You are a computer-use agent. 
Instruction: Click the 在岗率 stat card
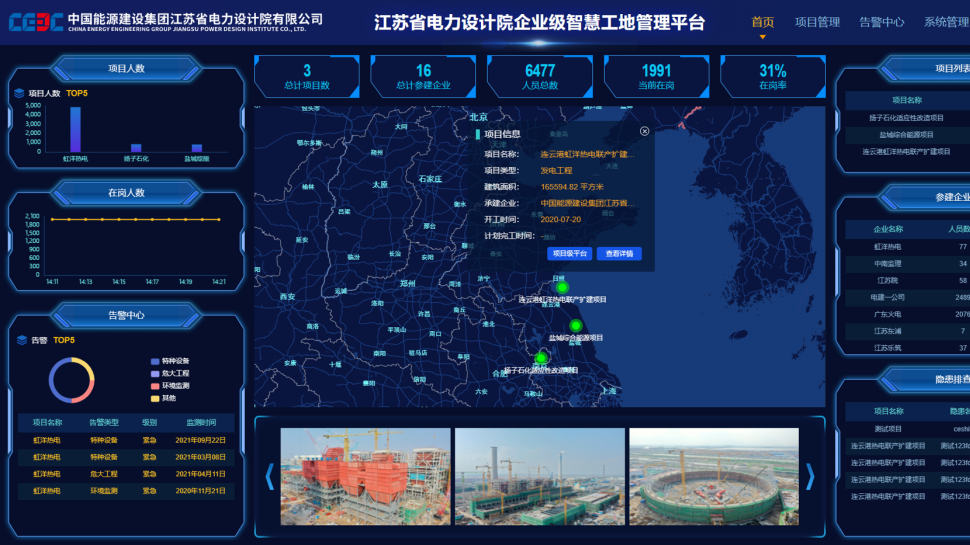click(773, 77)
